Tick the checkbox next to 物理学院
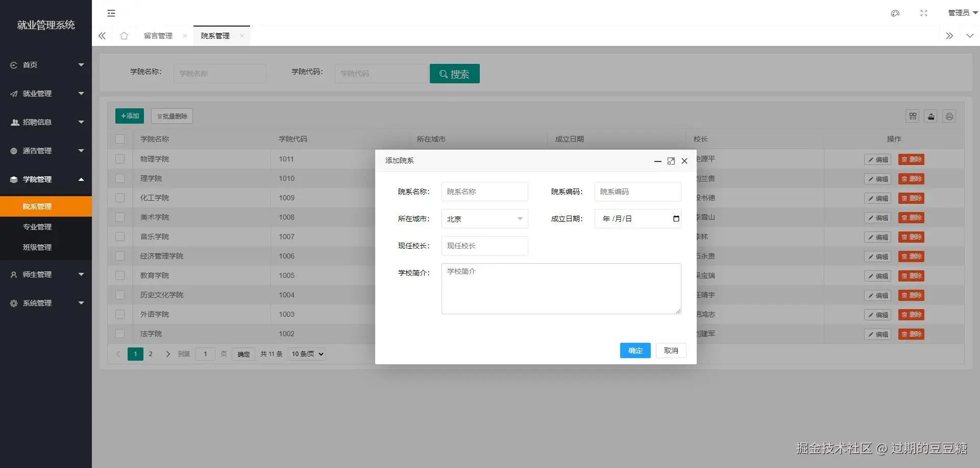Viewport: 980px width, 468px height. point(120,159)
